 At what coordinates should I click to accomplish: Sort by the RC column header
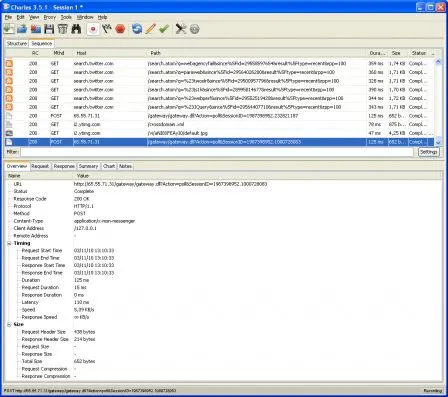(35, 53)
